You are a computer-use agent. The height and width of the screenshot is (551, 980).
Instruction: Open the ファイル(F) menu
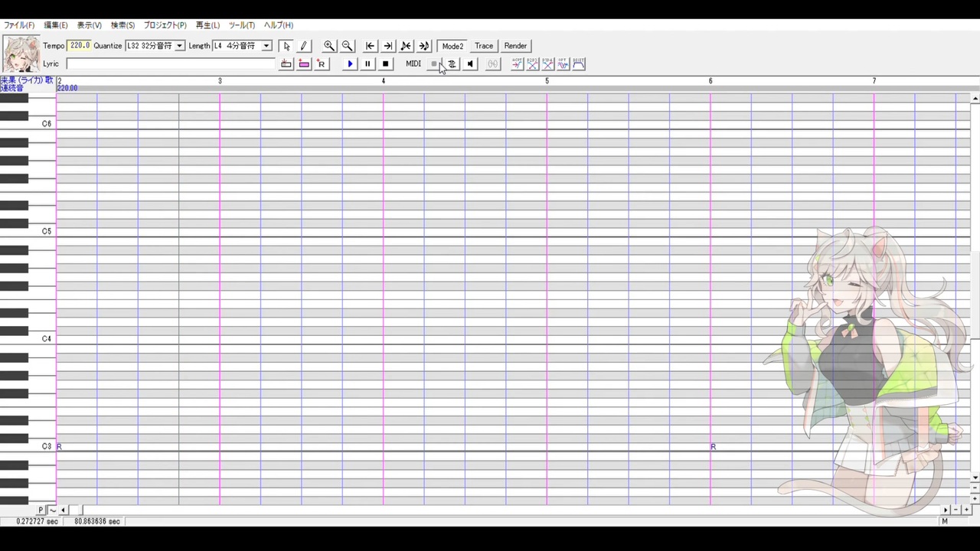click(x=19, y=25)
